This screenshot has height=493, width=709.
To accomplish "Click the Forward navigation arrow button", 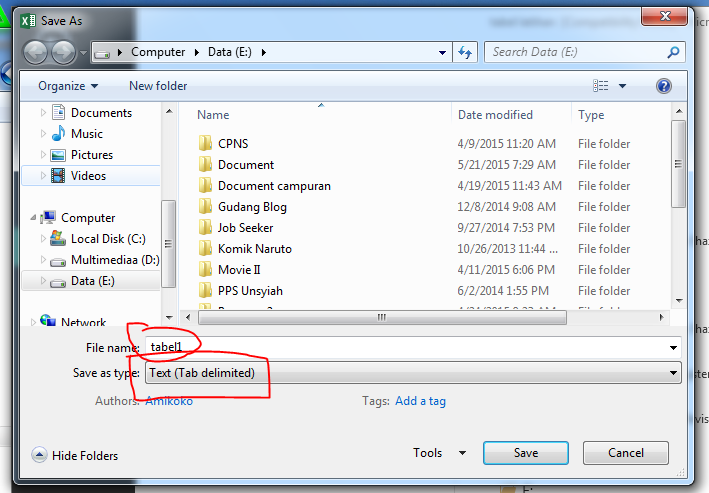I will [x=63, y=52].
